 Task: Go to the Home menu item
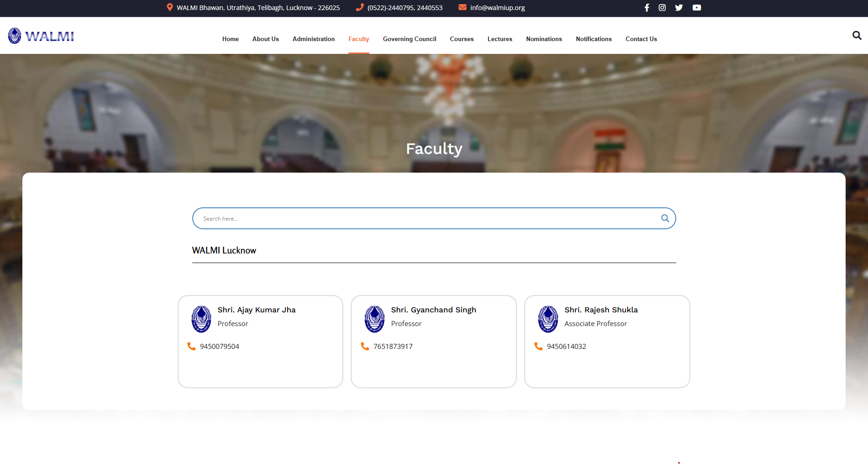(231, 39)
